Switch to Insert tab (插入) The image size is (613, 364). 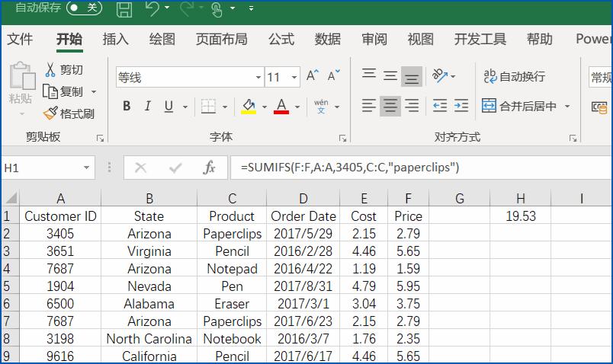coord(115,39)
